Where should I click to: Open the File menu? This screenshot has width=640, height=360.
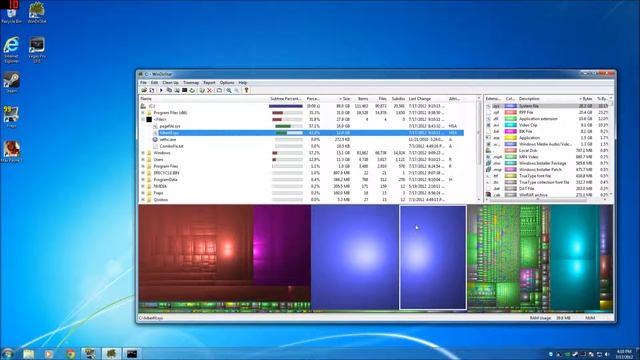point(143,82)
